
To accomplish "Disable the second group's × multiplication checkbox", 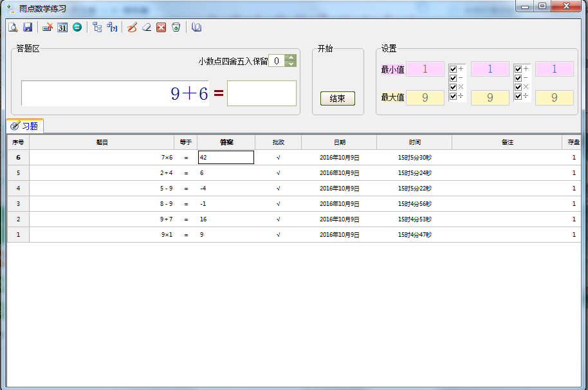I will (x=518, y=87).
